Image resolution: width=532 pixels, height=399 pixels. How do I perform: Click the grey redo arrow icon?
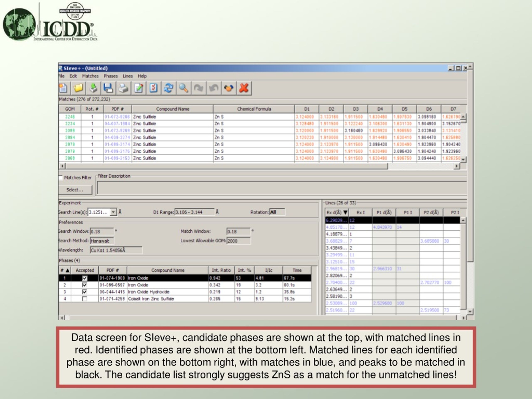tap(199, 88)
